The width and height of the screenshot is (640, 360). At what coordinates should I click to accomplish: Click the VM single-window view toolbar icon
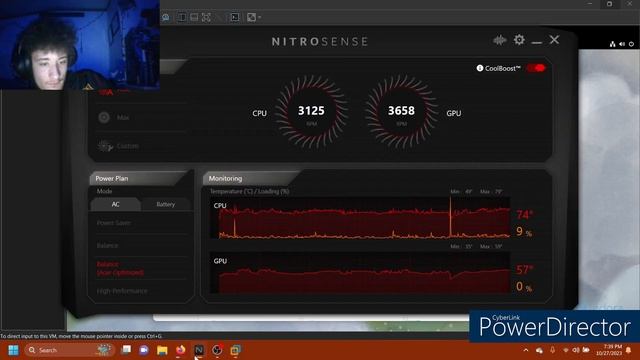click(194, 17)
